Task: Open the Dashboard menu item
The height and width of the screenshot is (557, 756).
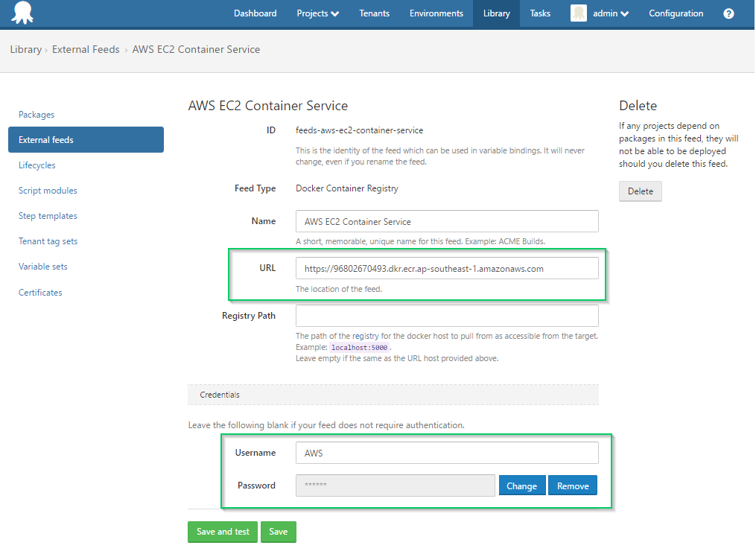Action: [x=255, y=13]
